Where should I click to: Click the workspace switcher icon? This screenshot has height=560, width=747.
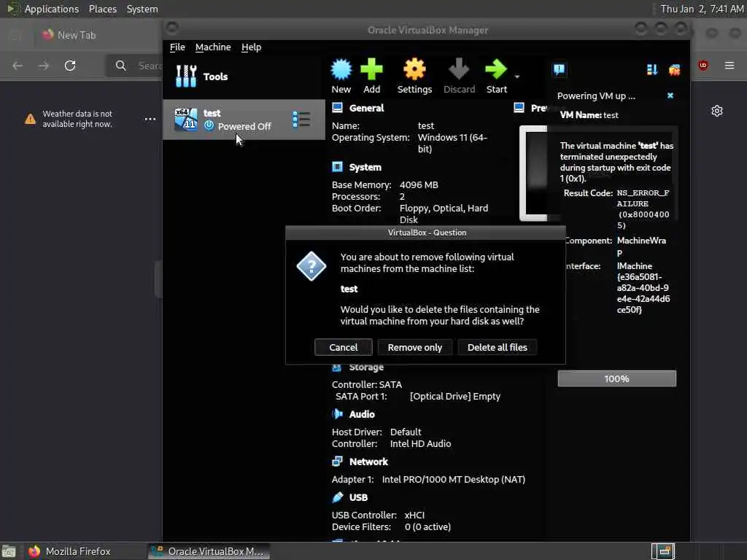(662, 551)
